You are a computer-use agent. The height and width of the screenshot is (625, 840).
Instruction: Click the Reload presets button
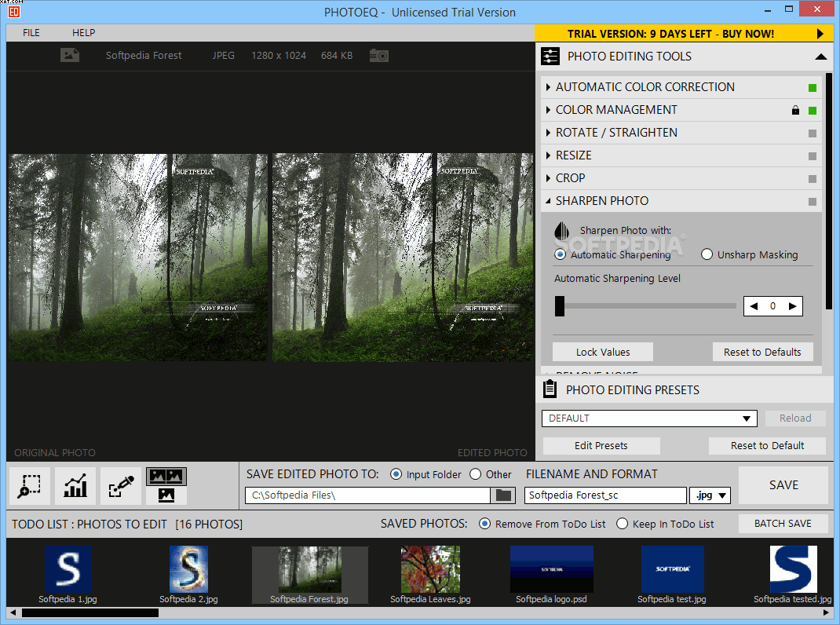(x=795, y=418)
